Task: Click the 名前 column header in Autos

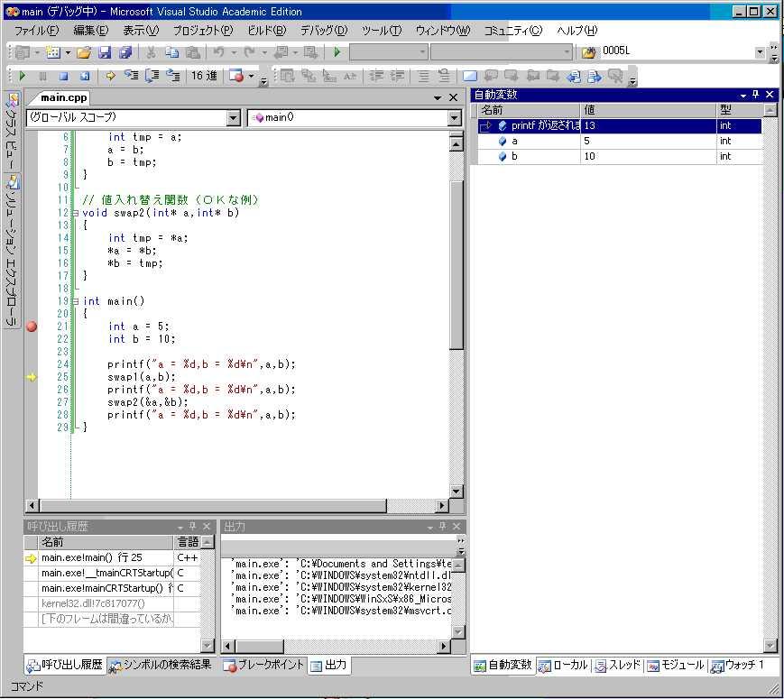Action: 529,110
